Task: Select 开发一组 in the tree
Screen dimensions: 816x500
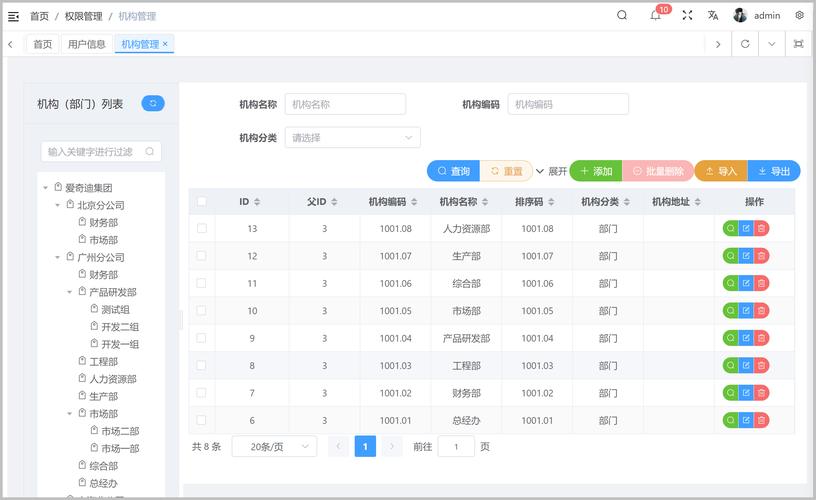Action: 120,344
